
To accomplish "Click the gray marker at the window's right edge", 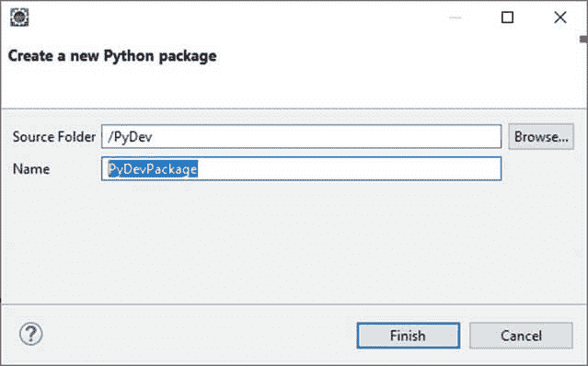I will click(x=583, y=39).
